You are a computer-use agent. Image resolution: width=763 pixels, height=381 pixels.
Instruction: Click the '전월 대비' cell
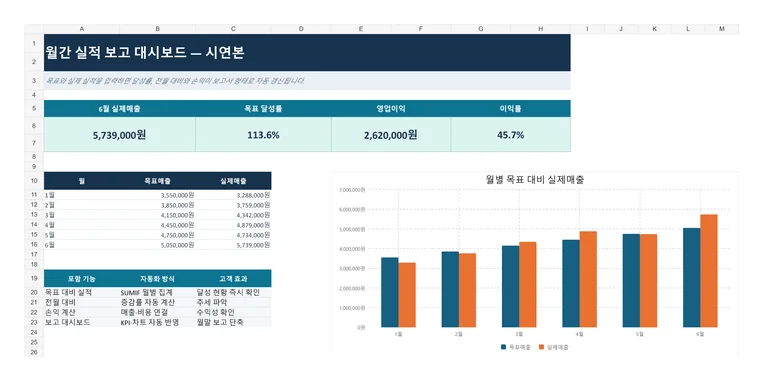tap(81, 302)
